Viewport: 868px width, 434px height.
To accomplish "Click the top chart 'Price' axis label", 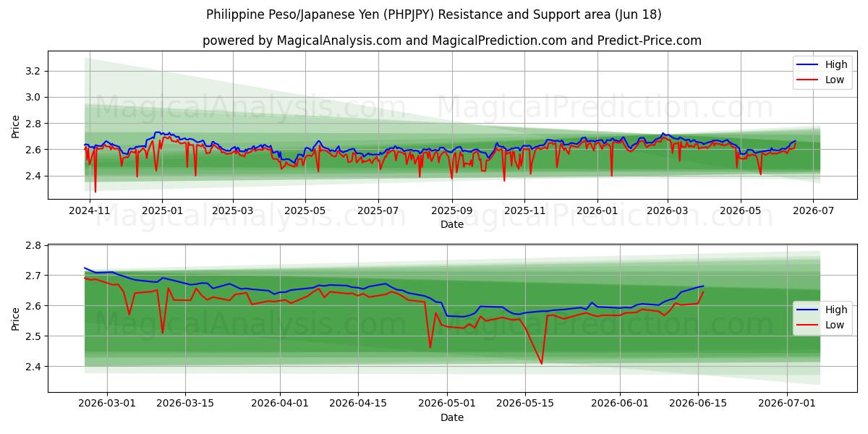I will (16, 125).
